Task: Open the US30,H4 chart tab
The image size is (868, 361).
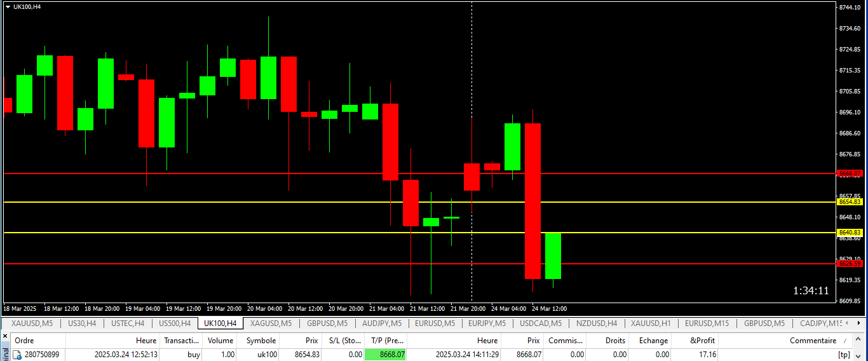Action: (x=82, y=324)
